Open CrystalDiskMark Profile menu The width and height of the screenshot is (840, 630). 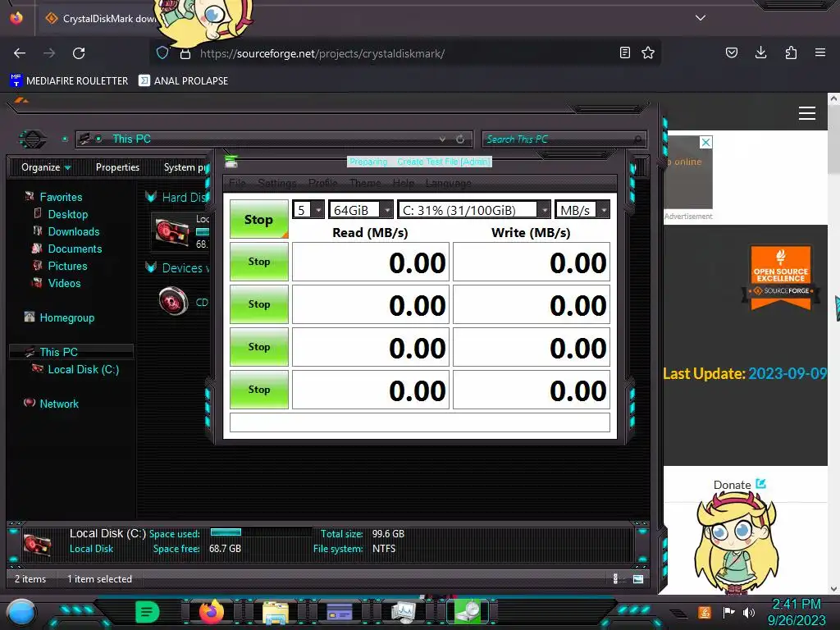click(x=322, y=183)
